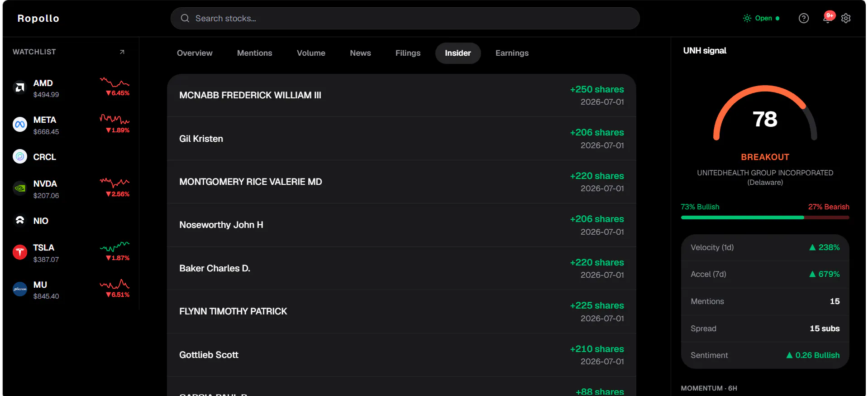The image size is (868, 396).
Task: Click the TSLA sparkline chart
Action: click(114, 247)
